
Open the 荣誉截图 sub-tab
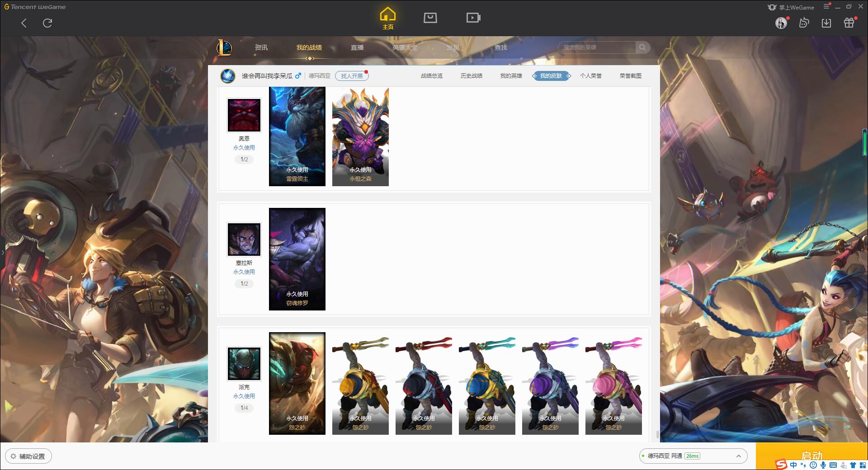point(631,76)
